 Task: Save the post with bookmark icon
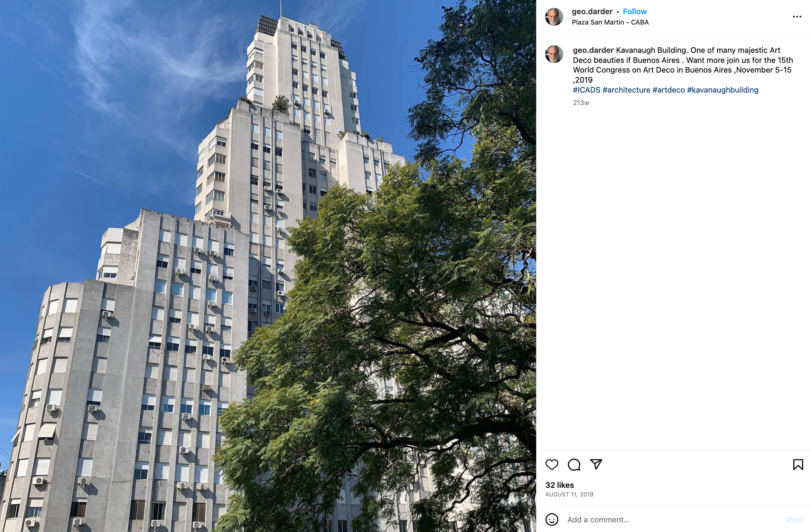coord(798,465)
